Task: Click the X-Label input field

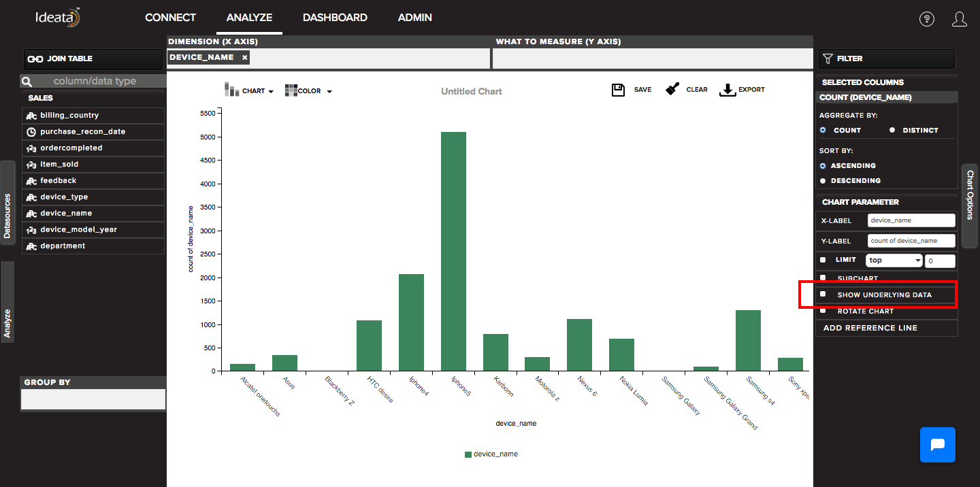Action: [912, 220]
